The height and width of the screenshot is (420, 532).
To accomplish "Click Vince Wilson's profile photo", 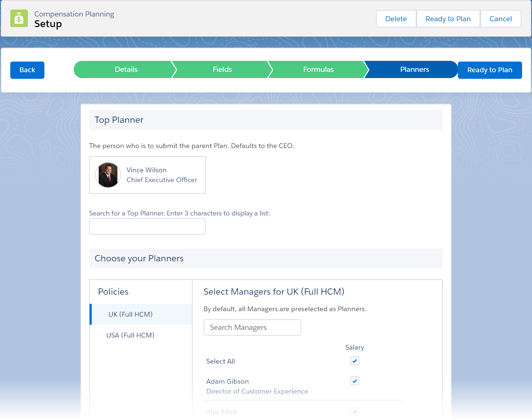I will click(108, 175).
